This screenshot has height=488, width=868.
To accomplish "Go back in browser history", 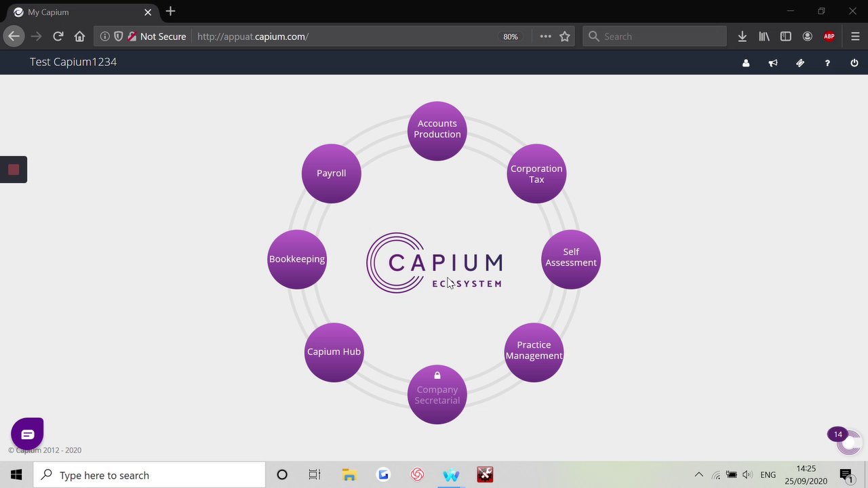I will tap(14, 36).
